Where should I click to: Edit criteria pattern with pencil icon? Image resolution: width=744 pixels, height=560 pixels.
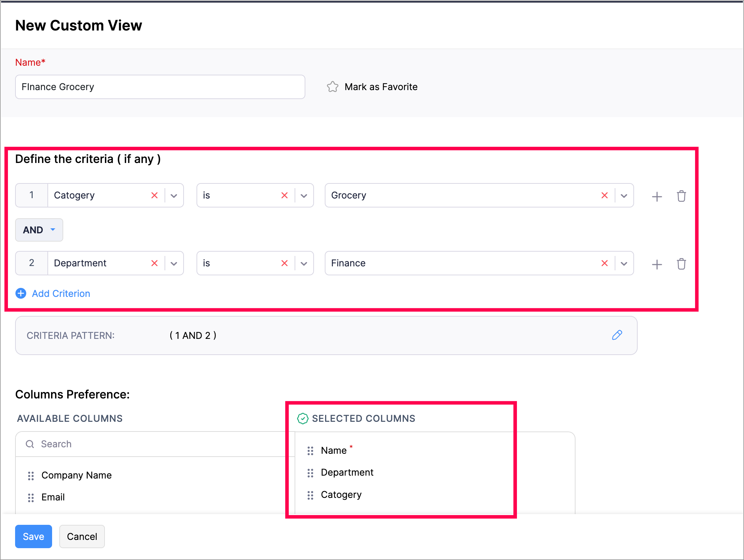[617, 335]
